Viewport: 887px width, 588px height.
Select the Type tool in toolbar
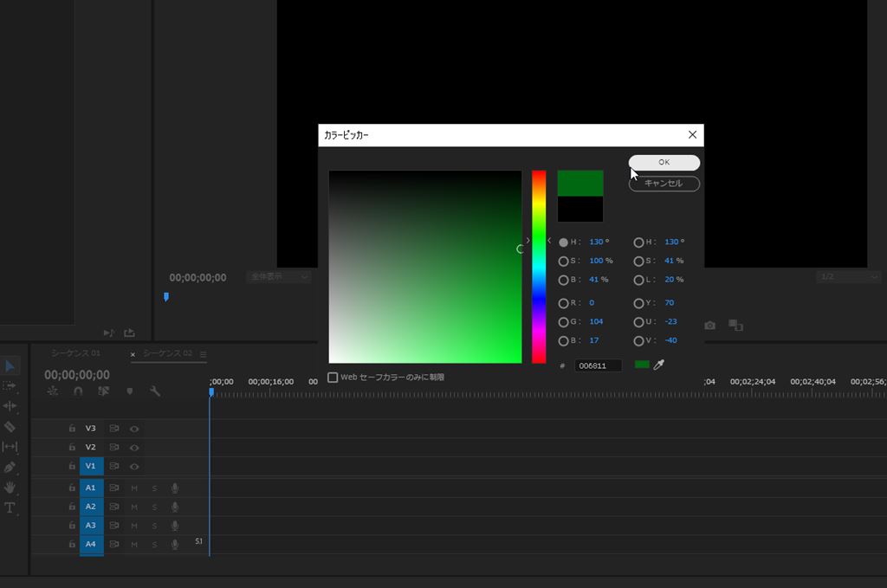[10, 507]
